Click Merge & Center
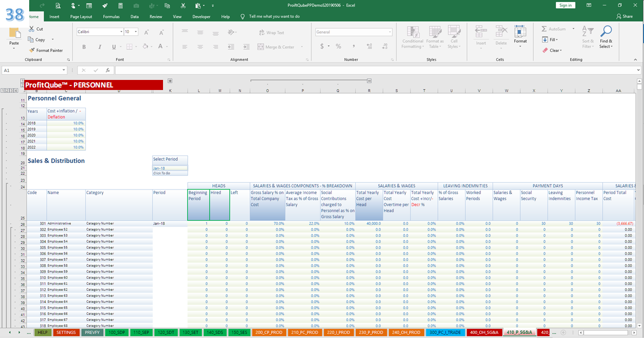644x362 pixels. pyautogui.click(x=276, y=47)
